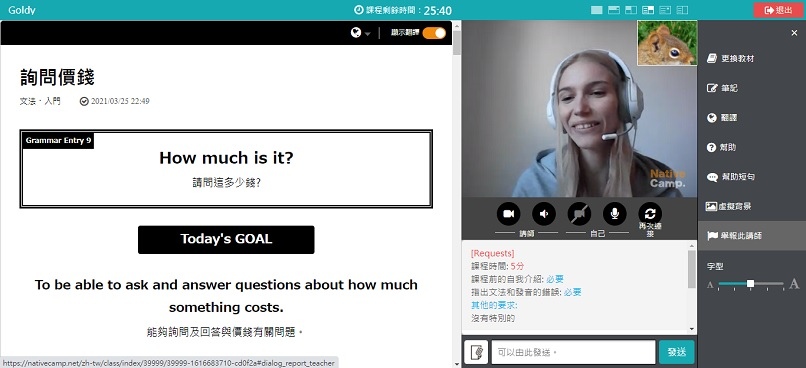Click the red 退出 exit button

click(779, 10)
